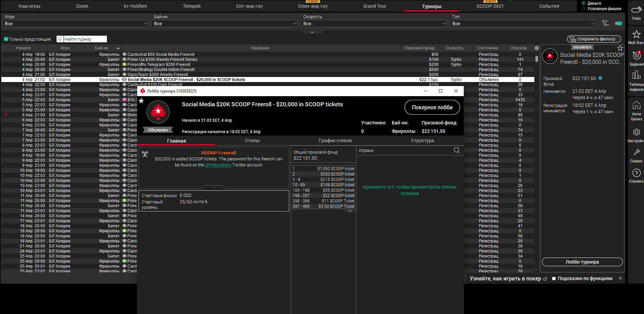
Task: Select PokerStrategy Double Action Freeroll row
Action: (268, 69)
